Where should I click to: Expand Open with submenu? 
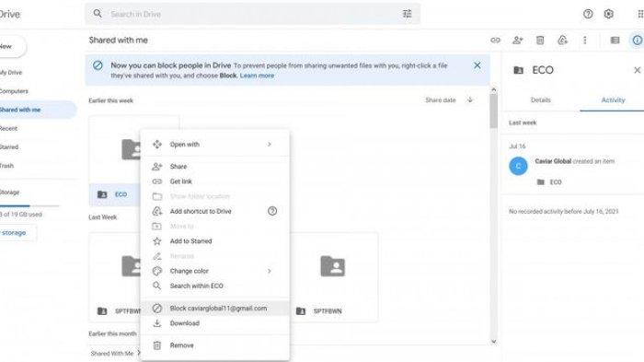pos(270,145)
